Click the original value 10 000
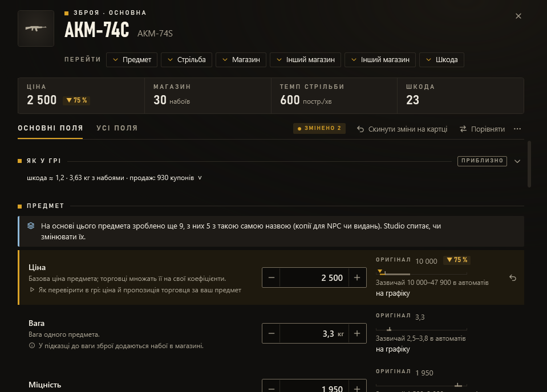 (426, 261)
